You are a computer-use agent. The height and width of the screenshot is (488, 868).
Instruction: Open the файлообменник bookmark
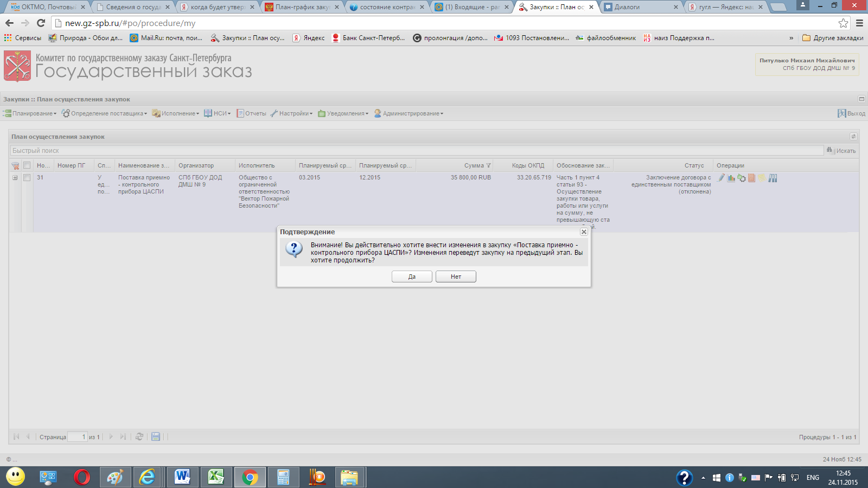605,38
